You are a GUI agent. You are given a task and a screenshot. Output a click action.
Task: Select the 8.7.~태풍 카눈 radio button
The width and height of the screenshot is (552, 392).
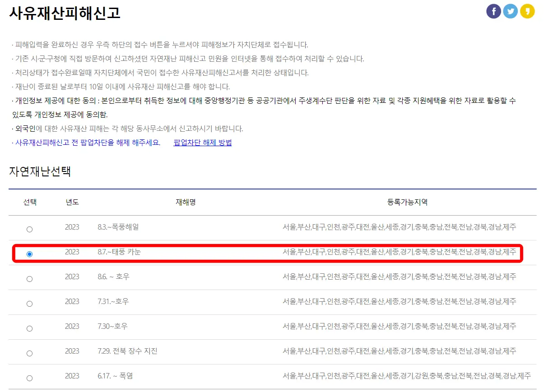pyautogui.click(x=29, y=254)
